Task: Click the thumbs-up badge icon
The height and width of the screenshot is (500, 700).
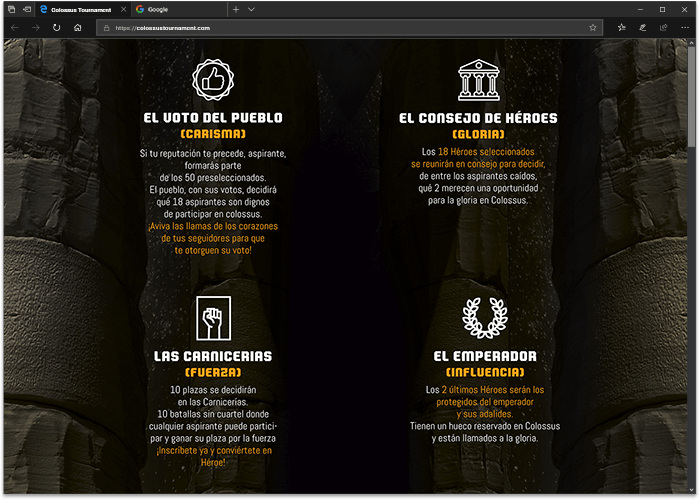Action: point(212,80)
